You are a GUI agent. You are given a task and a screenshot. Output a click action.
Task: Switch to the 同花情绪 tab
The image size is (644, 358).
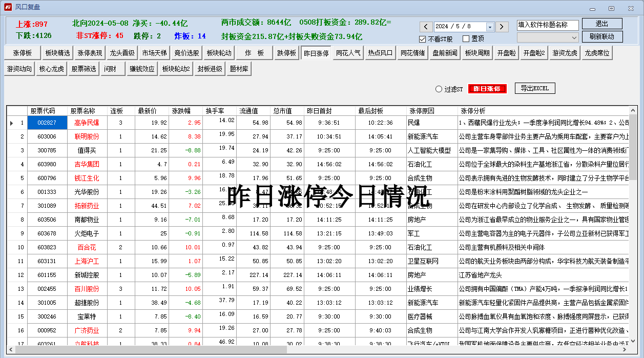click(x=413, y=53)
